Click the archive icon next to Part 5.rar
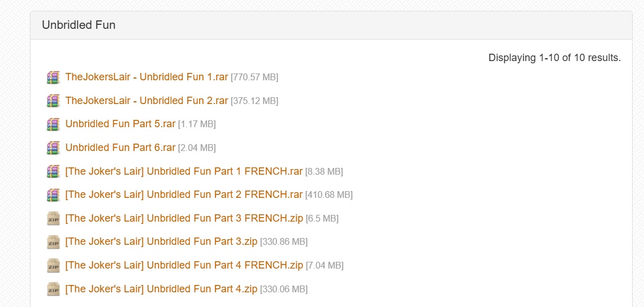Screen dimensions: 644x307 tap(53, 124)
